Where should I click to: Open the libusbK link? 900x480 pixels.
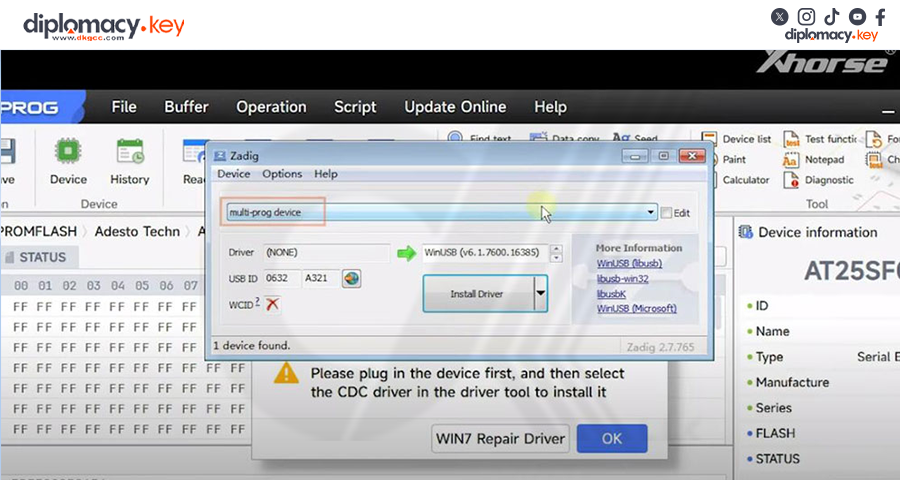611,293
